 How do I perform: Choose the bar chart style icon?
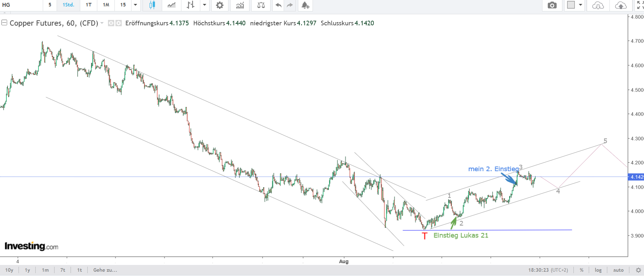click(191, 5)
